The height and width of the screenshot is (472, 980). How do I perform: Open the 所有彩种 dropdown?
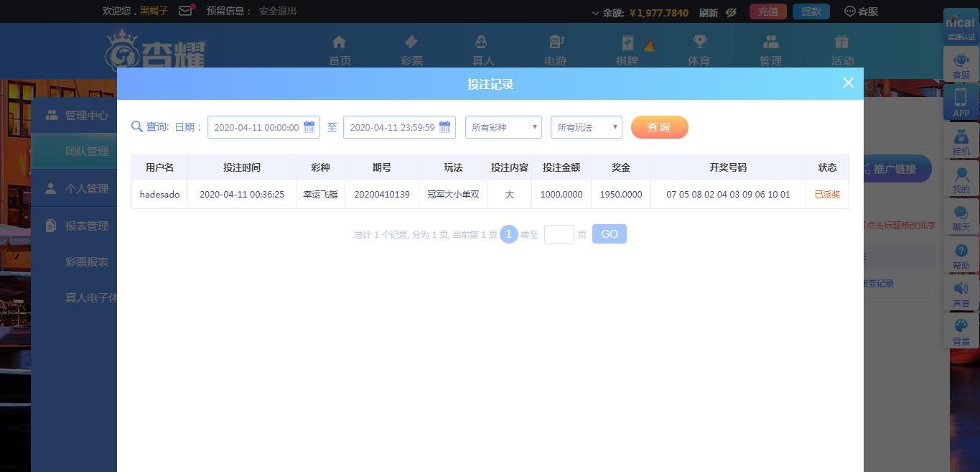coord(503,127)
